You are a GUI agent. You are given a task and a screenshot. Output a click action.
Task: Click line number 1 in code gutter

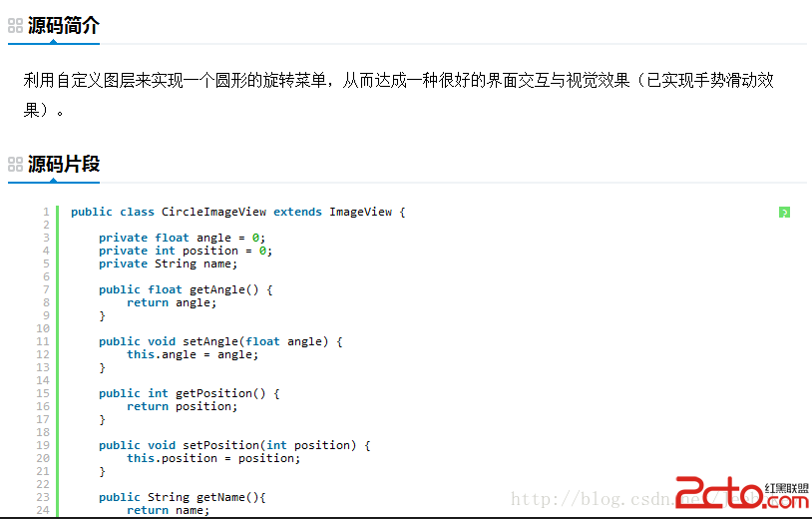46,212
